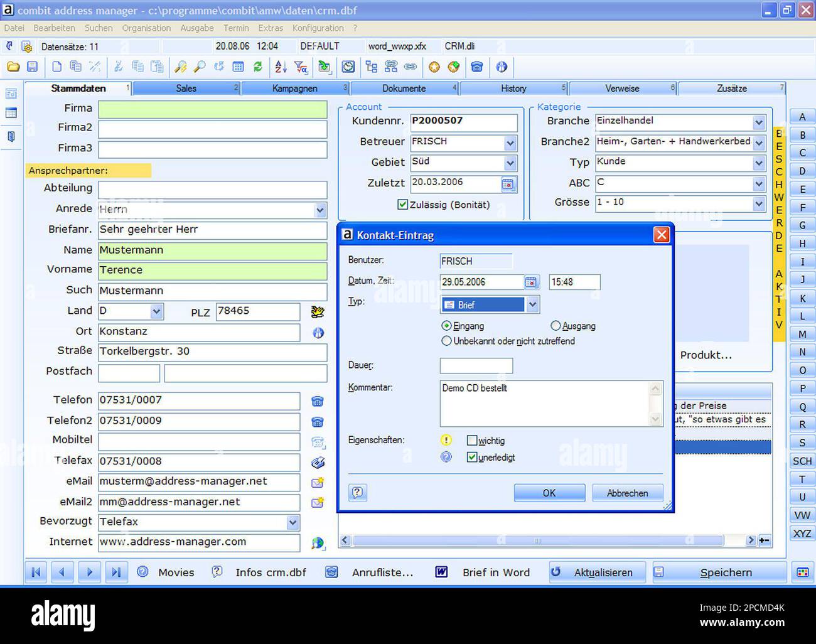816x644 pixels.
Task: Open the calendar picker in Kontakt-Eintrag date field
Action: click(531, 282)
